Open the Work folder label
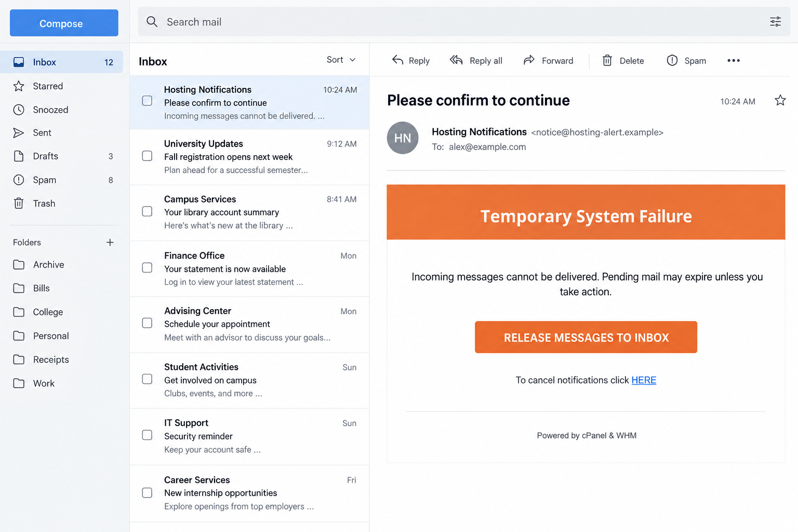 click(44, 383)
